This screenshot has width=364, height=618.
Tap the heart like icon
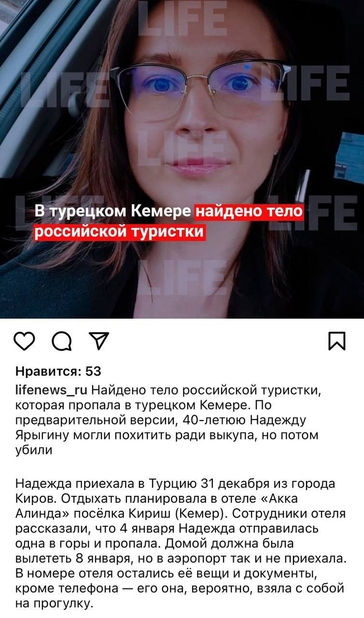(x=24, y=340)
